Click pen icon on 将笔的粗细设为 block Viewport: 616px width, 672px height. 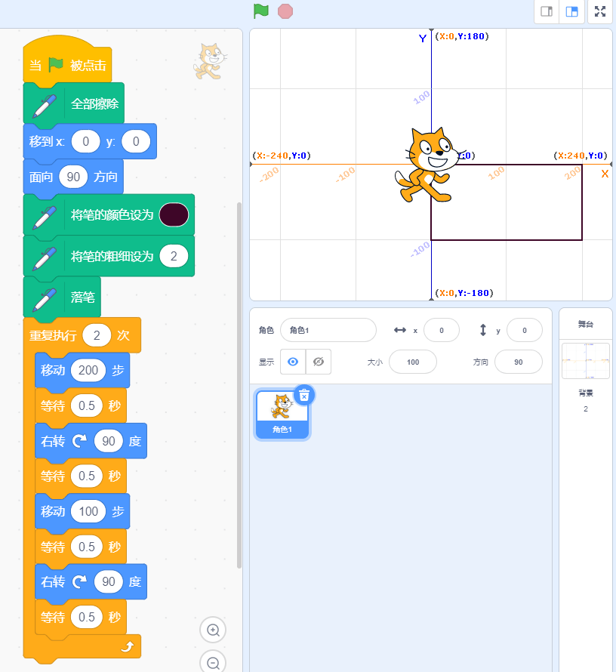pyautogui.click(x=44, y=258)
